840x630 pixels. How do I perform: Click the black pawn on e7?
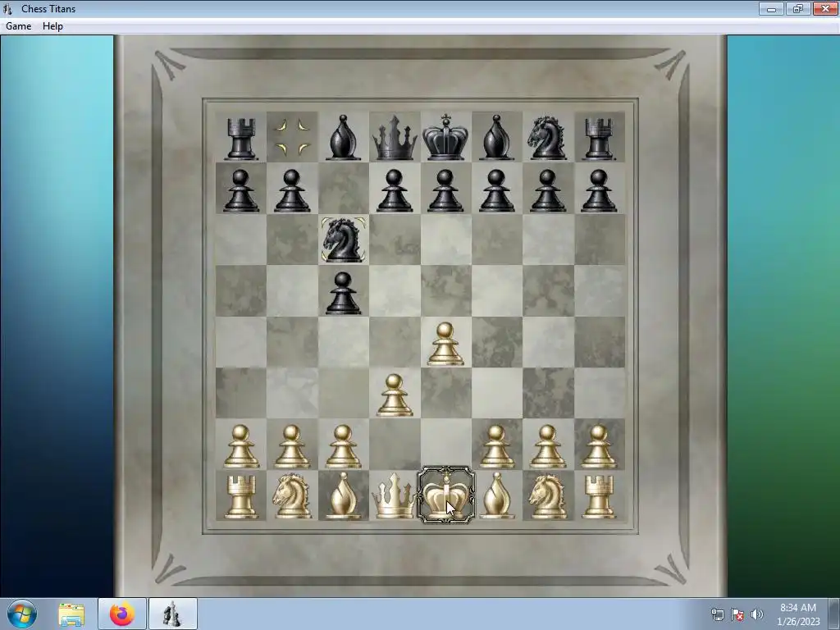pyautogui.click(x=445, y=190)
